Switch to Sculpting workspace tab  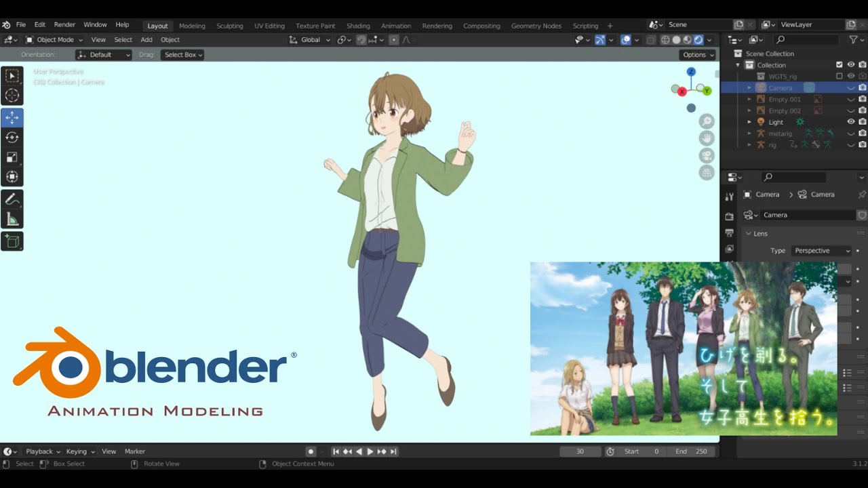tap(229, 26)
